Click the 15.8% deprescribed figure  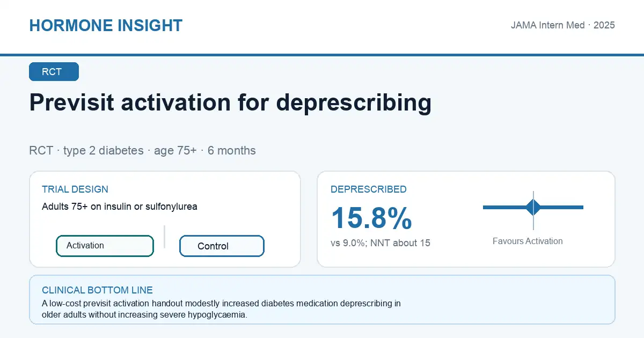click(371, 218)
